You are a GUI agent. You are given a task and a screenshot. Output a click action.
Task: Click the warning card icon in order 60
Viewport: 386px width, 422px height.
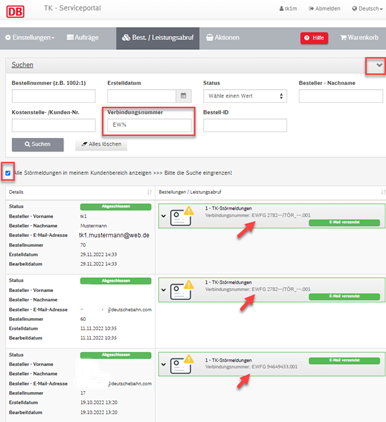click(x=182, y=290)
